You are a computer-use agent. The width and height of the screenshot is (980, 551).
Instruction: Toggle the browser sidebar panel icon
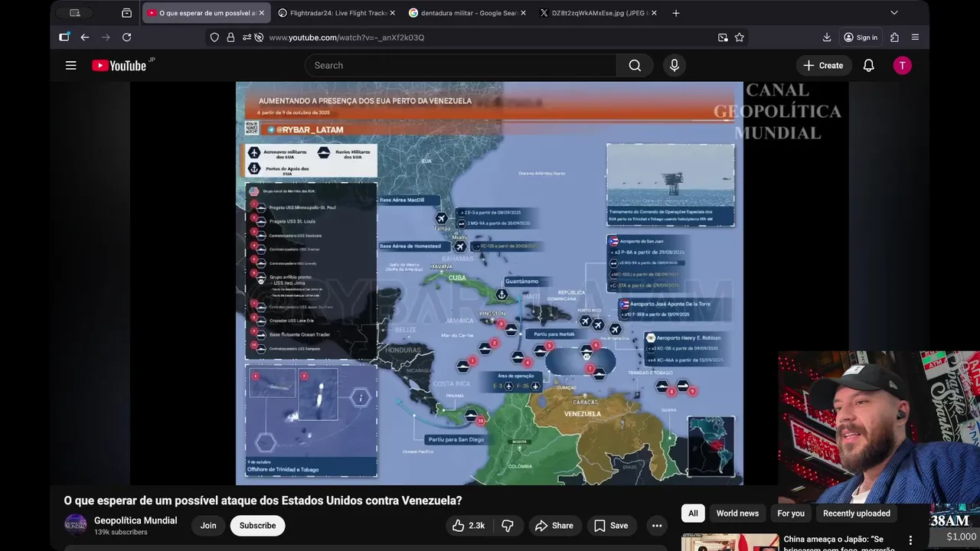pos(64,37)
